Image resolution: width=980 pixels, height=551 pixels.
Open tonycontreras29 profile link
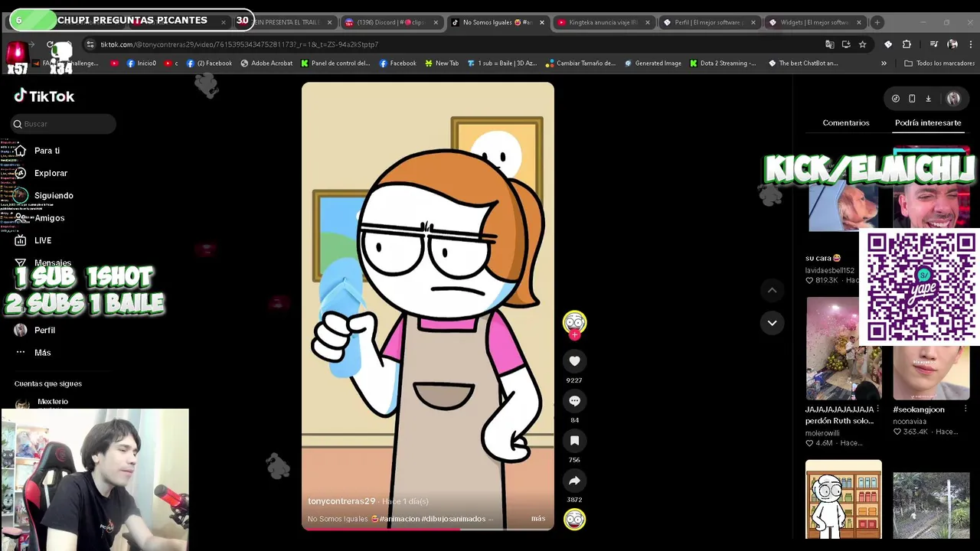(x=341, y=501)
